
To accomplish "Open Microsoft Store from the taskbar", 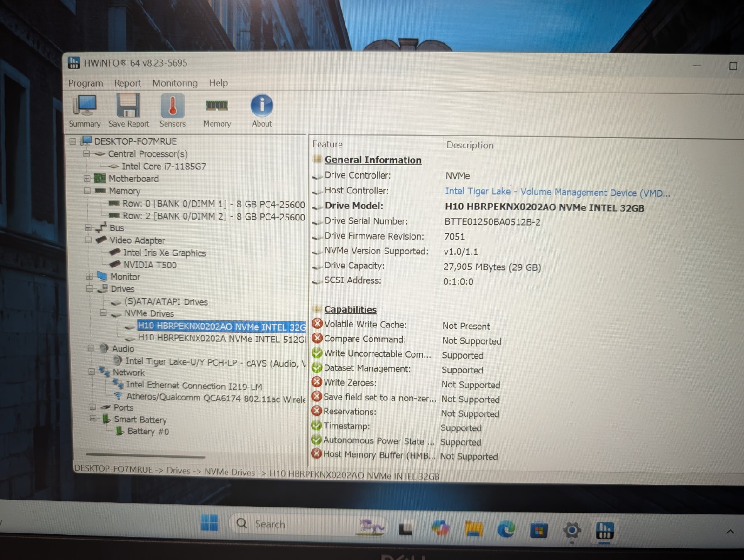I will pos(539,530).
